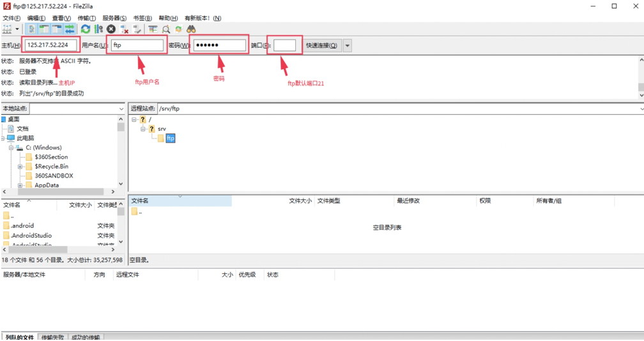Open the 帮助(H) menu
The width and height of the screenshot is (644, 341).
[168, 18]
